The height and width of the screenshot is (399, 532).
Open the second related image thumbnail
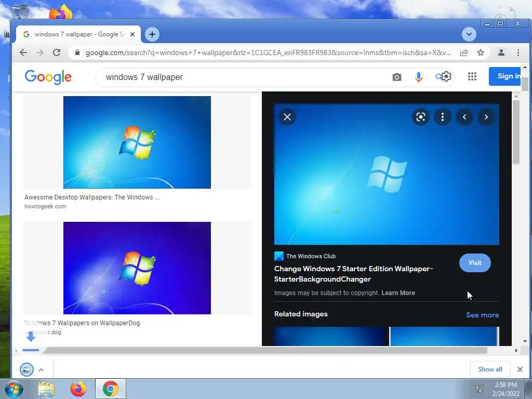445,336
